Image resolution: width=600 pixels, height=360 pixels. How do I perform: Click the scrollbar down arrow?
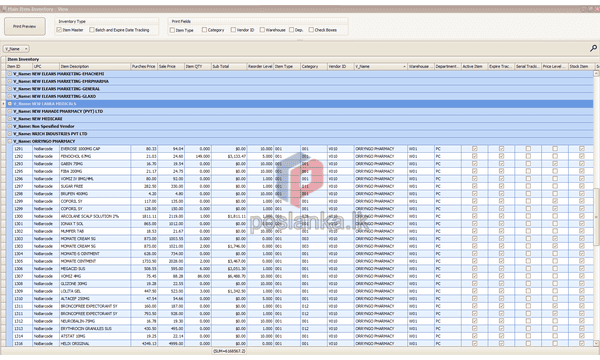596,344
